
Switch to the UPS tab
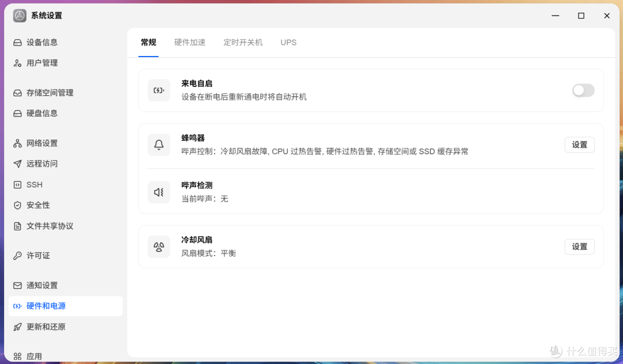coord(288,43)
